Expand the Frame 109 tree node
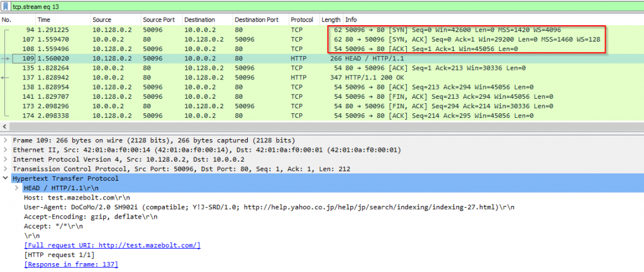 (6, 140)
